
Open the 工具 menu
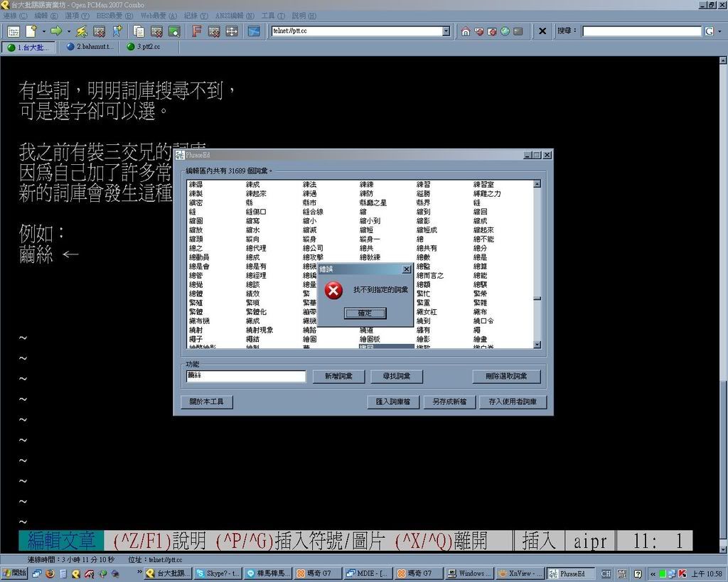point(268,15)
